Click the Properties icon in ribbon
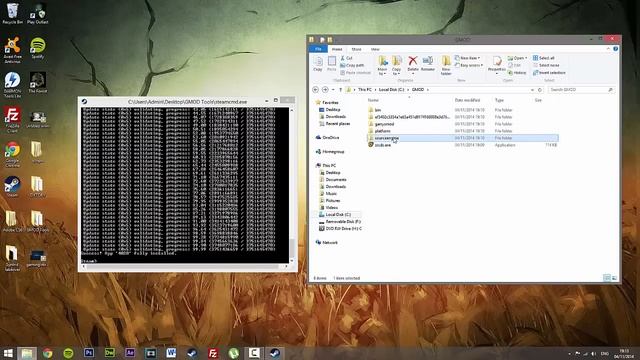Screen dimensions: 640x360 tap(497, 64)
